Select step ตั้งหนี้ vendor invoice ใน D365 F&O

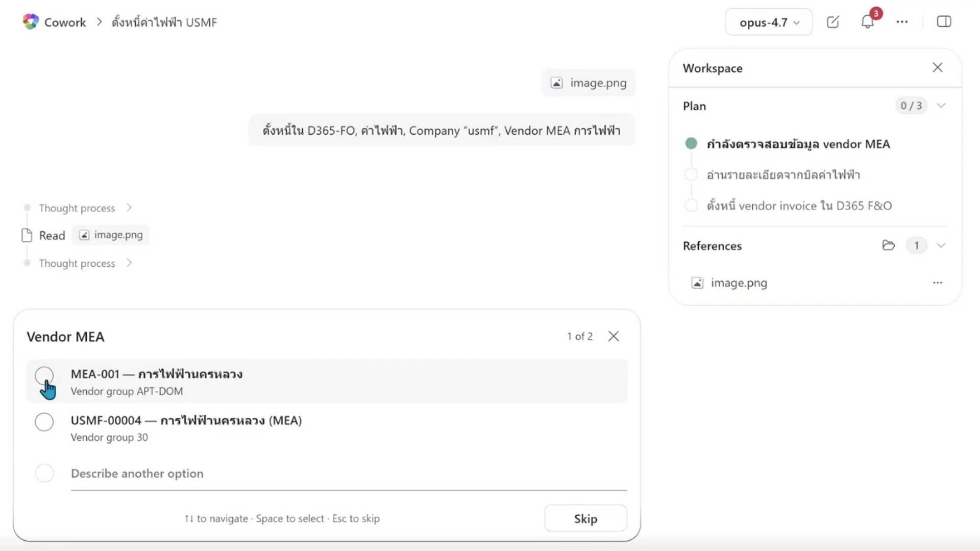coord(799,206)
